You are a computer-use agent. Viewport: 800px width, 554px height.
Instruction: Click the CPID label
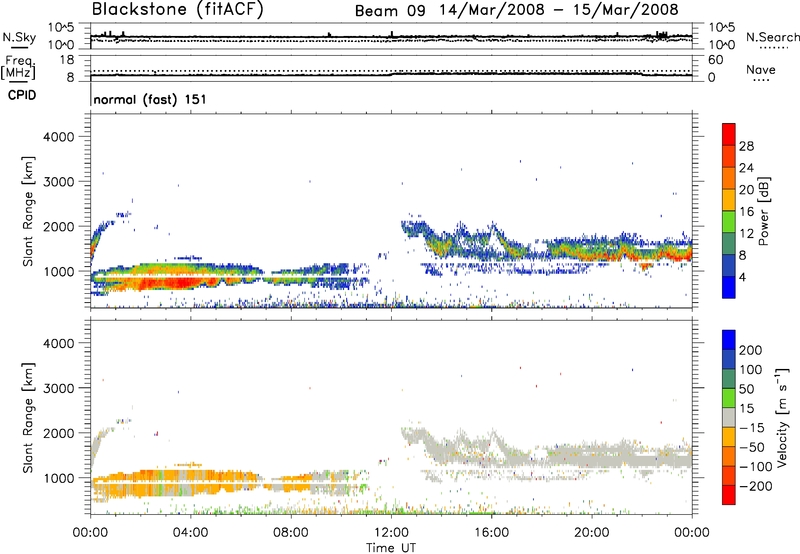(22, 95)
